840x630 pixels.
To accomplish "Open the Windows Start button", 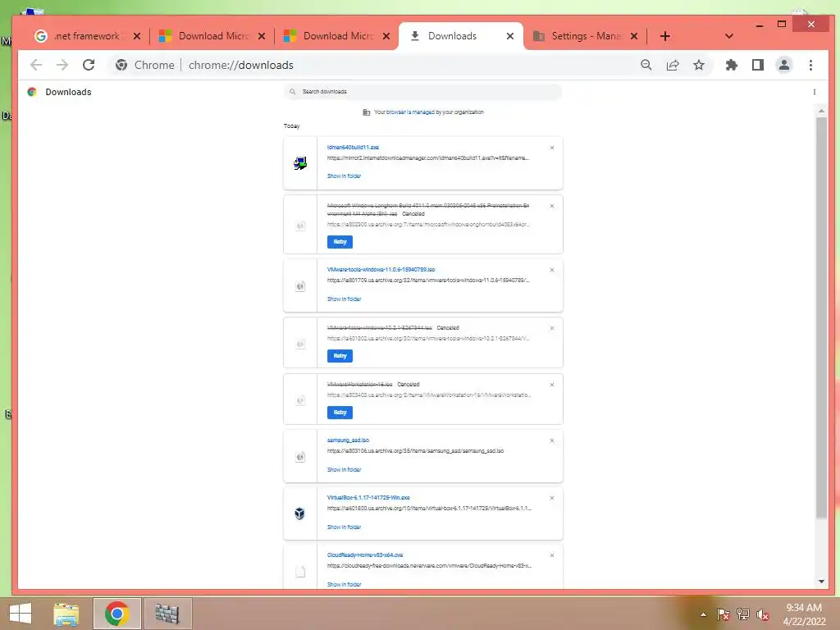I will 20,614.
